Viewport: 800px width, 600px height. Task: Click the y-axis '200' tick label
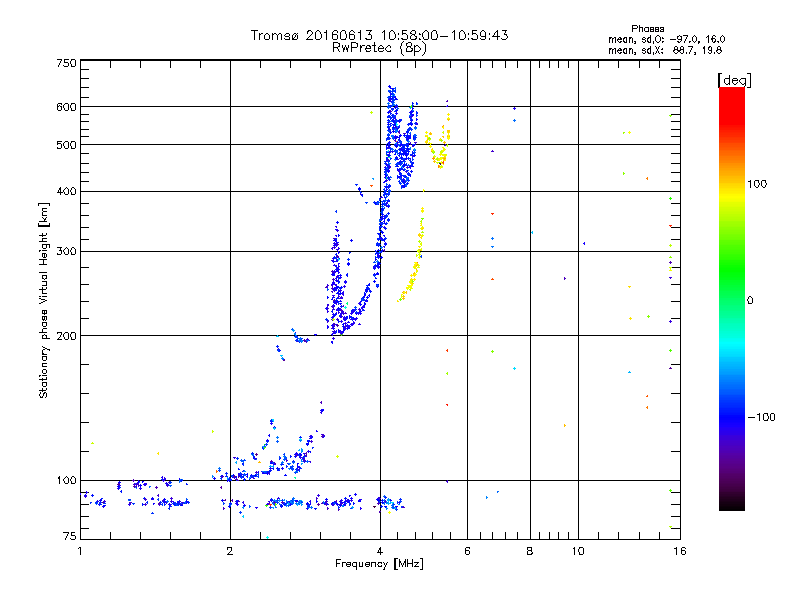click(66, 336)
